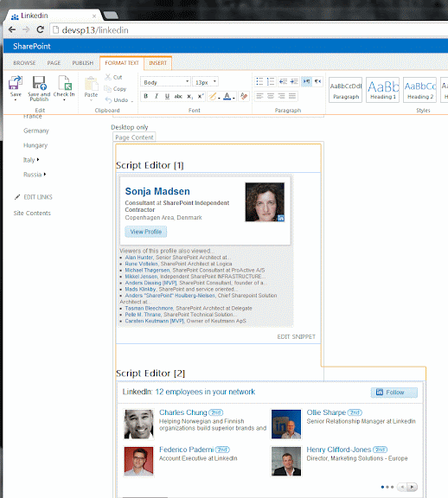Viewport: 448px width, 498px height.
Task: Set right-to-left text direction
Action: 317,81
